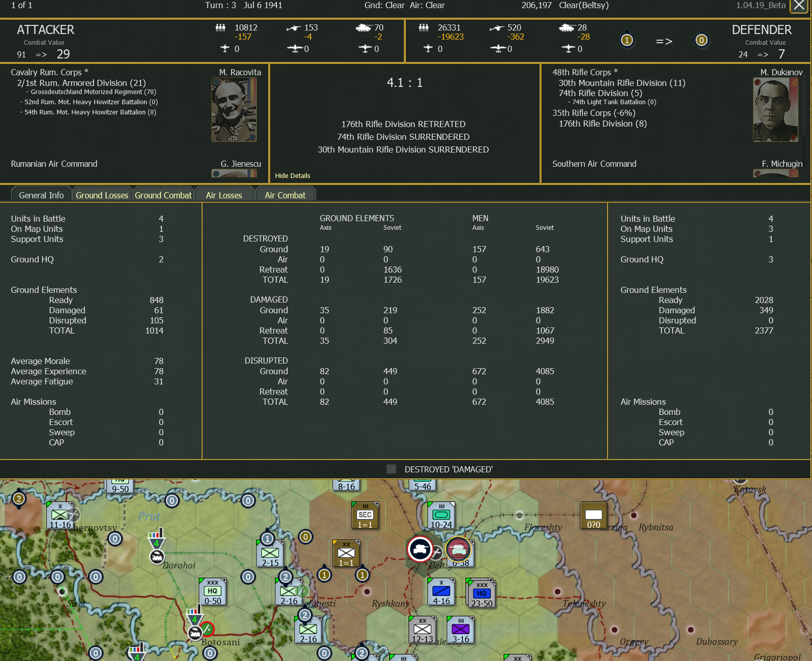Click the 4.1 : 1 odds ratio

[404, 82]
